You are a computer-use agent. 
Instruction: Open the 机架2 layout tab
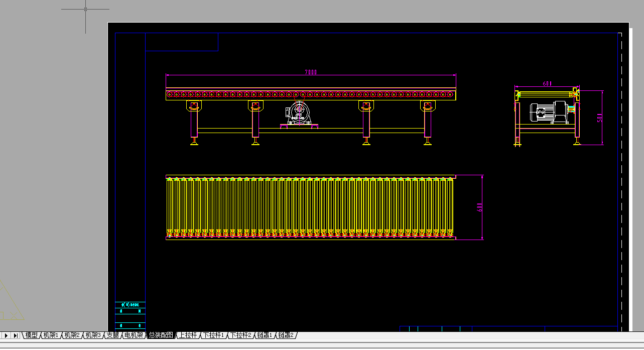(72, 335)
